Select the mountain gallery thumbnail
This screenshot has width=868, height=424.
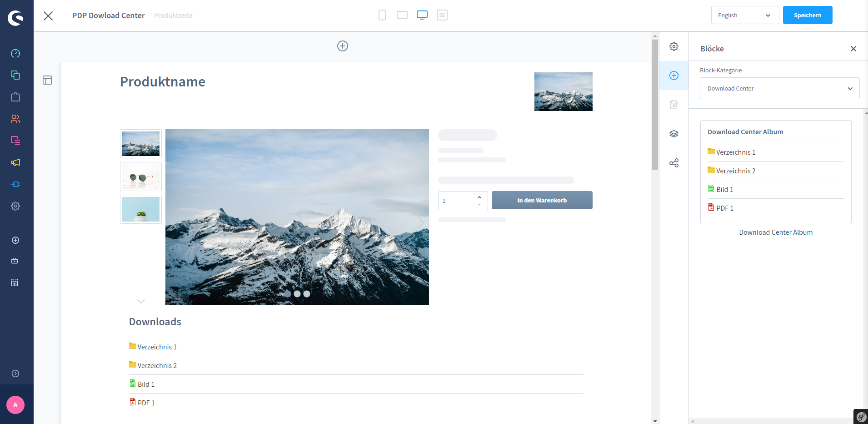tap(141, 144)
